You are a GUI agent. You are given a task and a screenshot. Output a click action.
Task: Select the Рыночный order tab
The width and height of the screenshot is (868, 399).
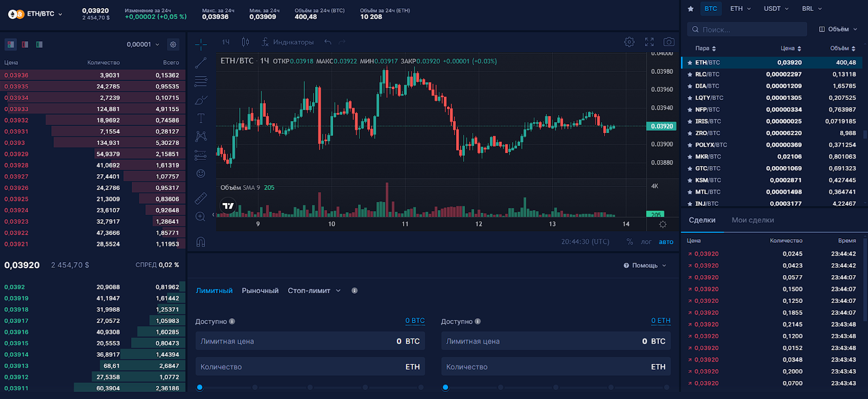click(260, 291)
